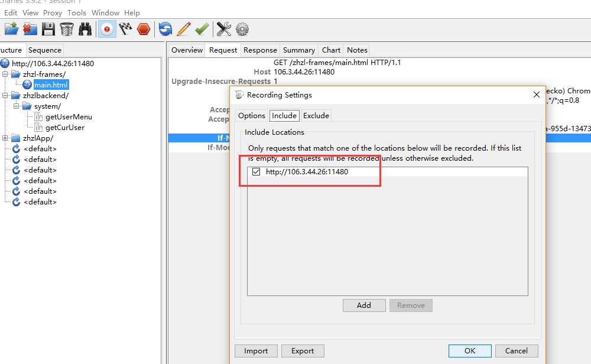Close the Recording Settings dialog
The height and width of the screenshot is (364, 591).
tap(537, 95)
